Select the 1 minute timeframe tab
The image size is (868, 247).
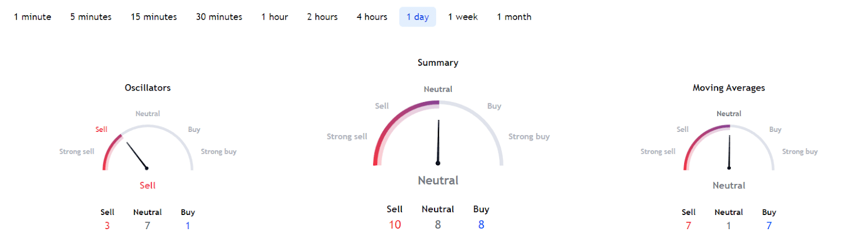pos(33,17)
